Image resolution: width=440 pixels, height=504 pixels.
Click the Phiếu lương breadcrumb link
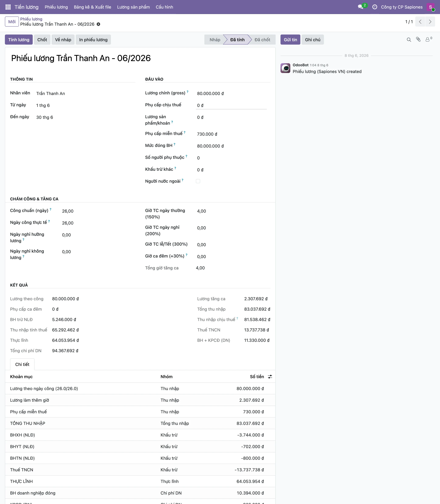pos(31,19)
